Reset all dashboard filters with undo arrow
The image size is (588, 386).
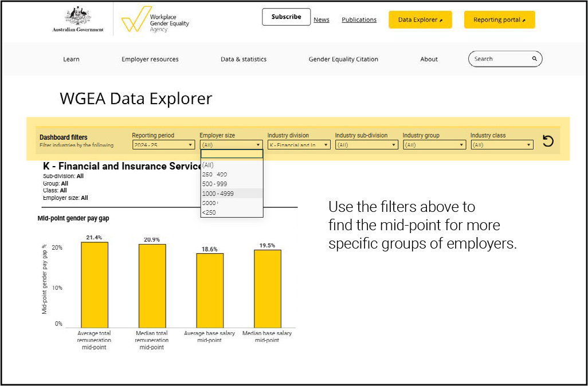coord(548,140)
